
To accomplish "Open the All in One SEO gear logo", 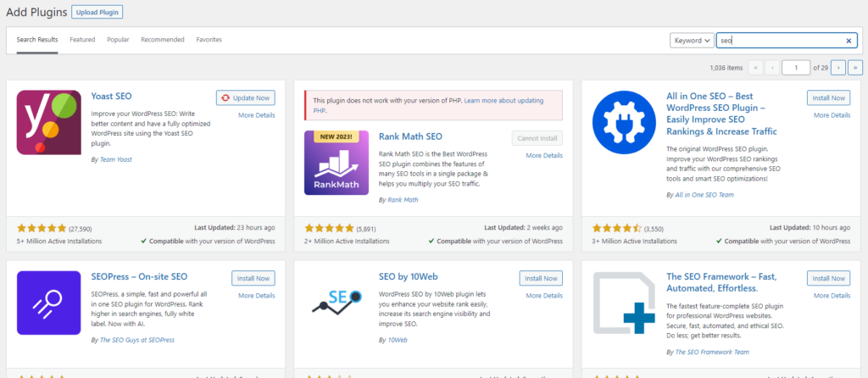I will [x=625, y=122].
